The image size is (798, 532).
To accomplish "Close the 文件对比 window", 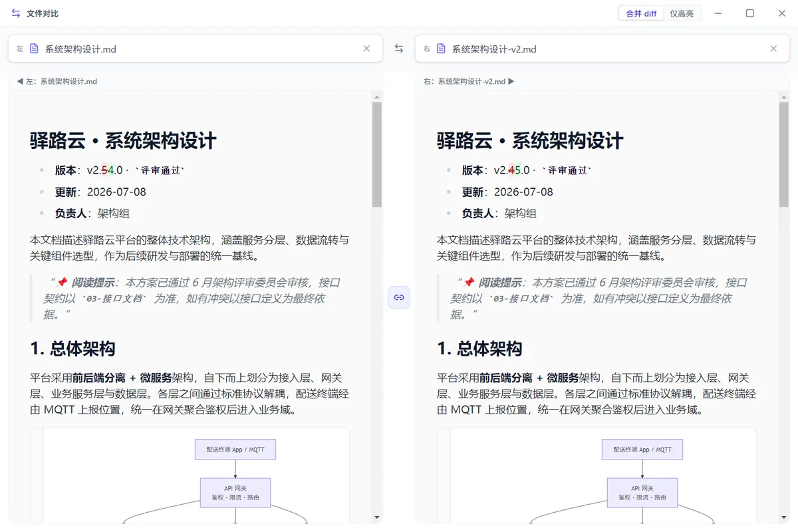I will point(781,13).
